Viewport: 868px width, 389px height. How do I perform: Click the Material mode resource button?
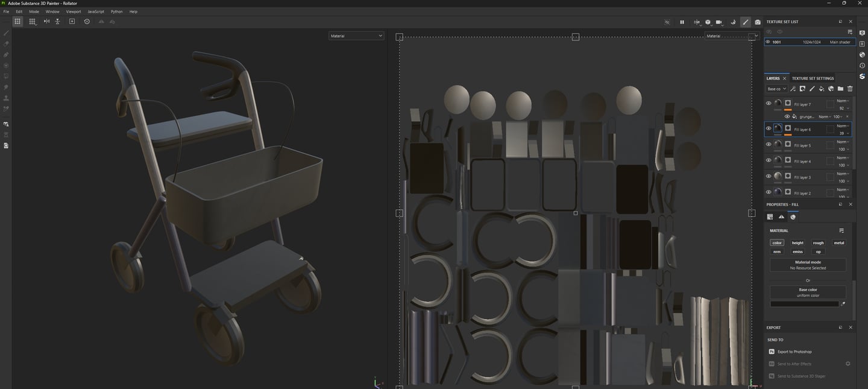click(808, 265)
